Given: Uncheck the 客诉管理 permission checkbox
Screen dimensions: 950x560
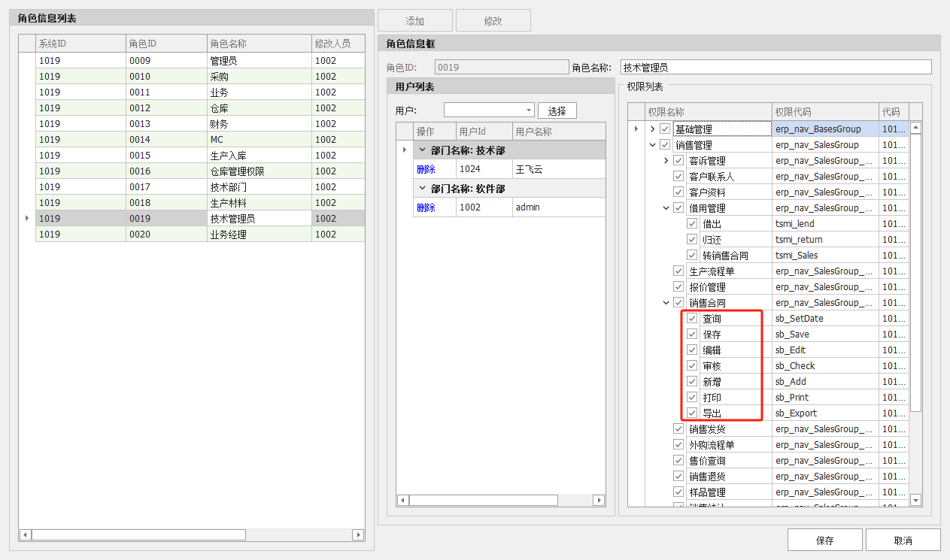Looking at the screenshot, I should [678, 161].
